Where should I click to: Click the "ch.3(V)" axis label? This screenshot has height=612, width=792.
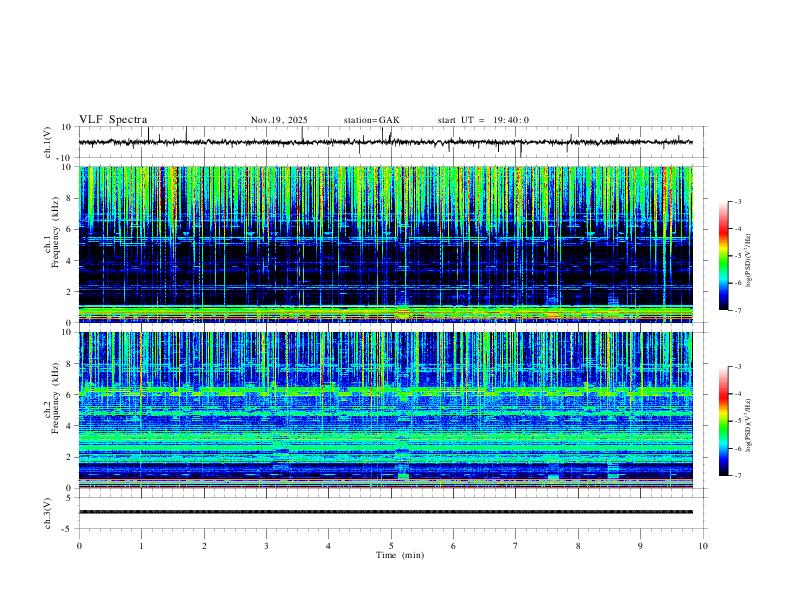coord(48,513)
